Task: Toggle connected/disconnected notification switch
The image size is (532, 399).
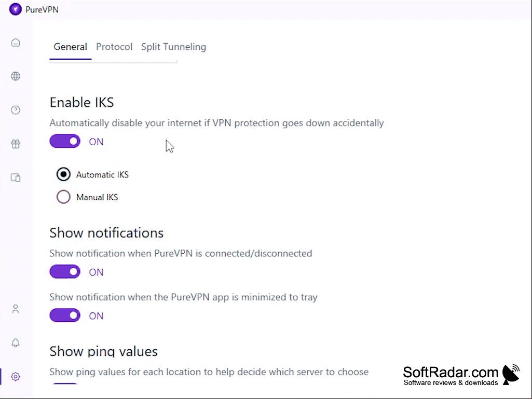Action: (65, 272)
